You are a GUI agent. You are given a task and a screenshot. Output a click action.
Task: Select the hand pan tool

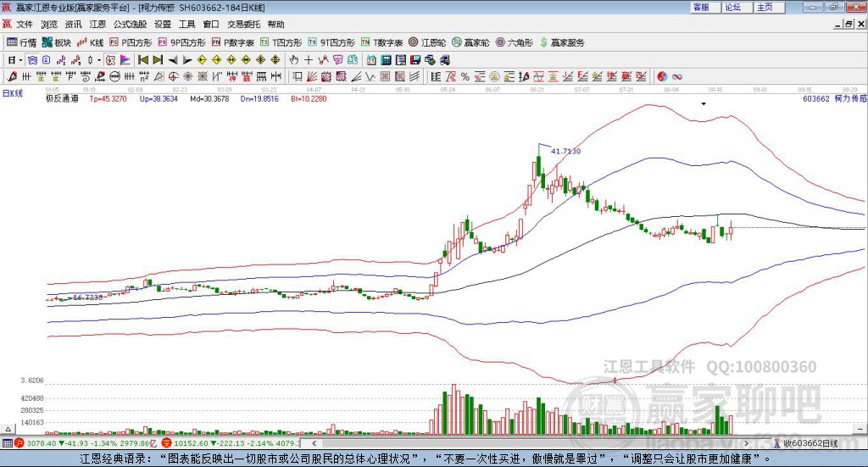pos(293,60)
